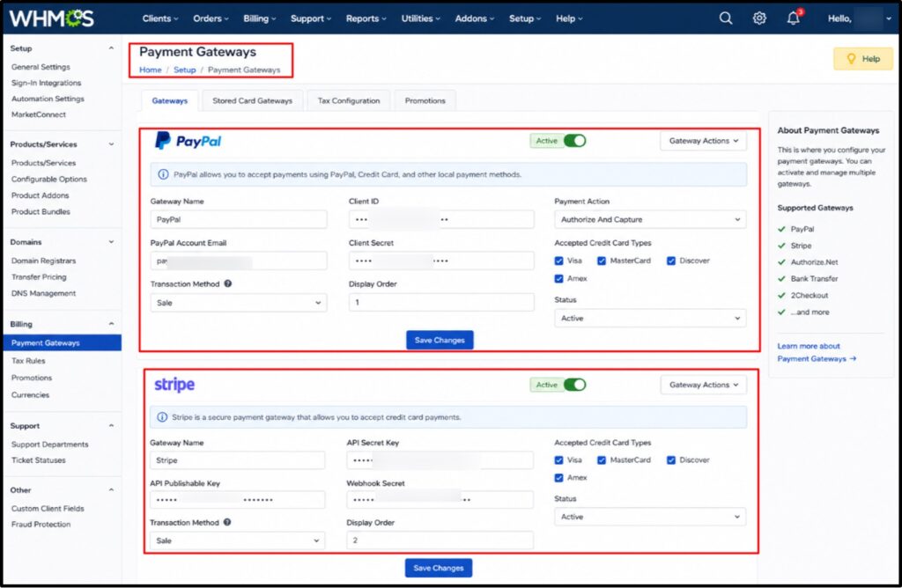This screenshot has height=588, width=902.
Task: Expand the Domains sidebar section
Action: 111,242
